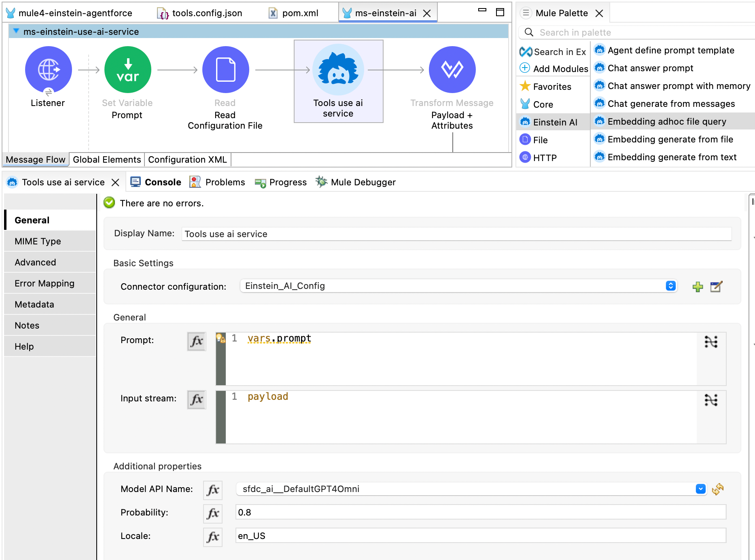The width and height of the screenshot is (755, 560).
Task: Open the mapping view for Prompt
Action: 711,342
